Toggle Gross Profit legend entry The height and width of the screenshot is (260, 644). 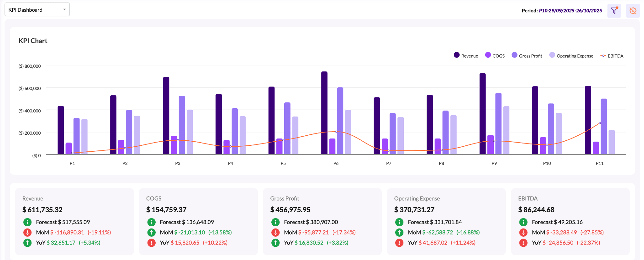pos(527,56)
